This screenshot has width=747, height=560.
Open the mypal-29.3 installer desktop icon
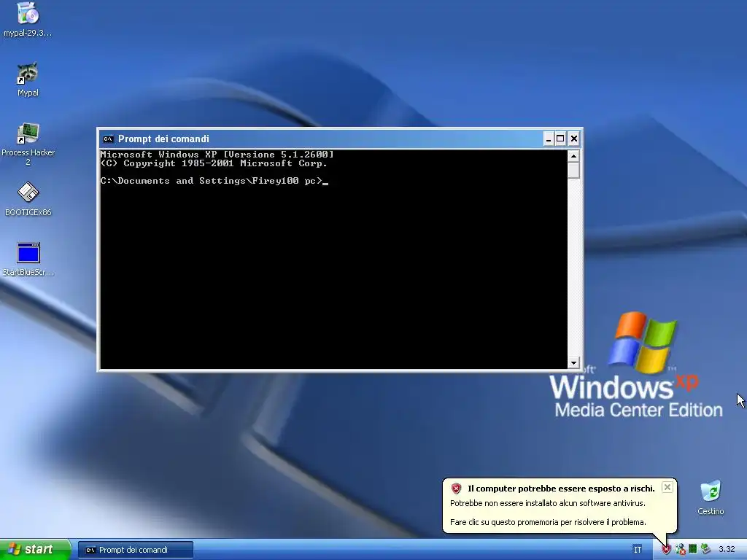click(x=28, y=19)
